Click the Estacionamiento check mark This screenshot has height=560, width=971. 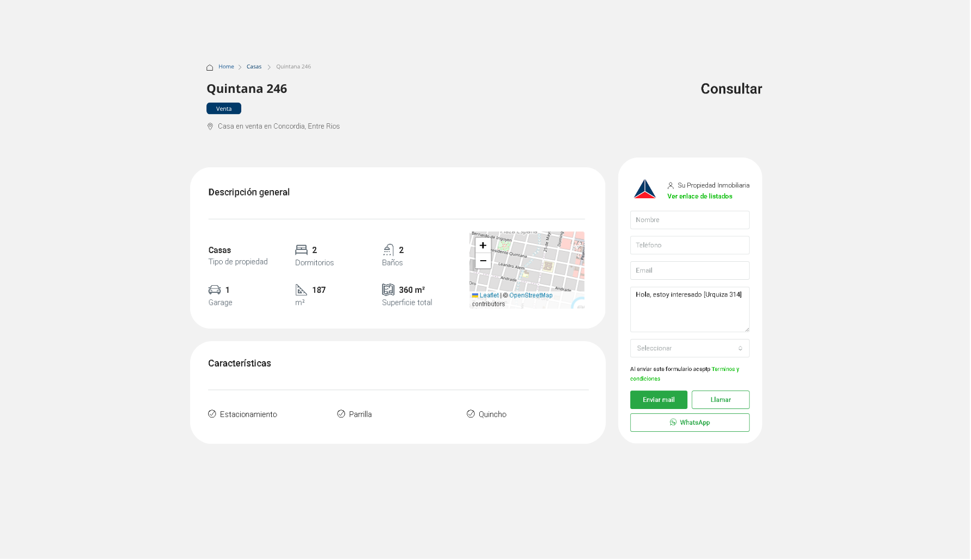pyautogui.click(x=212, y=414)
